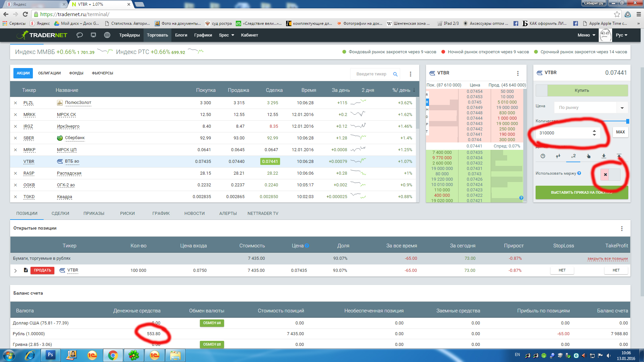Open the Приказы tab
Viewport: 644px width, 362px height.
94,214
